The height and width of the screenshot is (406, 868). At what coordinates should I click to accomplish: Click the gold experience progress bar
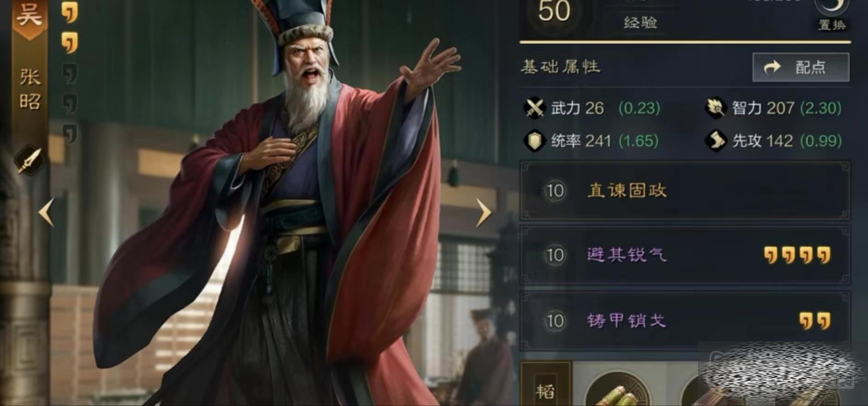pos(685,42)
